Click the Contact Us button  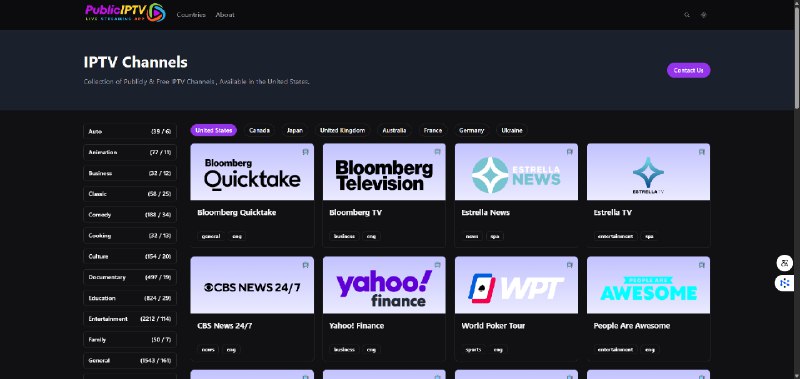coord(688,70)
